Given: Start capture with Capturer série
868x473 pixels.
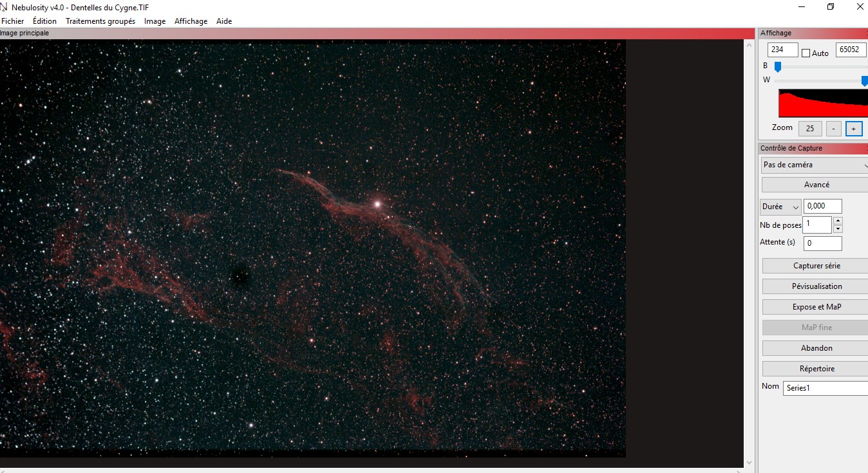Looking at the screenshot, I should [x=816, y=266].
